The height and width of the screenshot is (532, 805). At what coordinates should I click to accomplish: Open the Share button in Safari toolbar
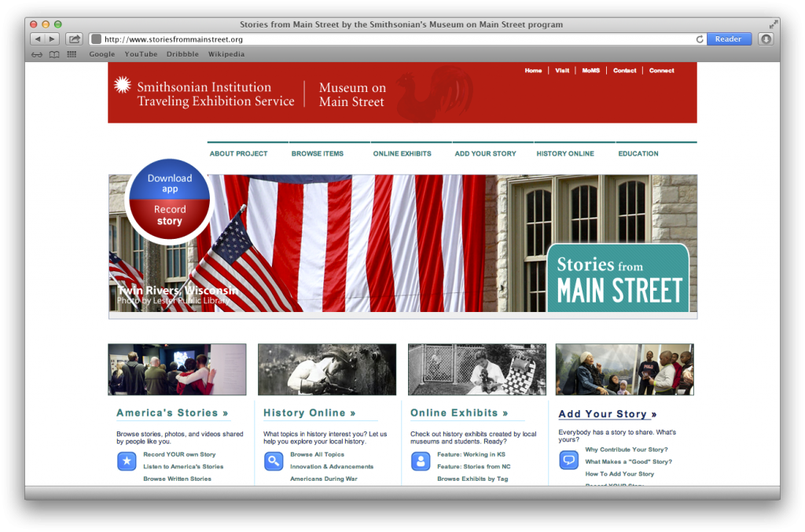[75, 39]
